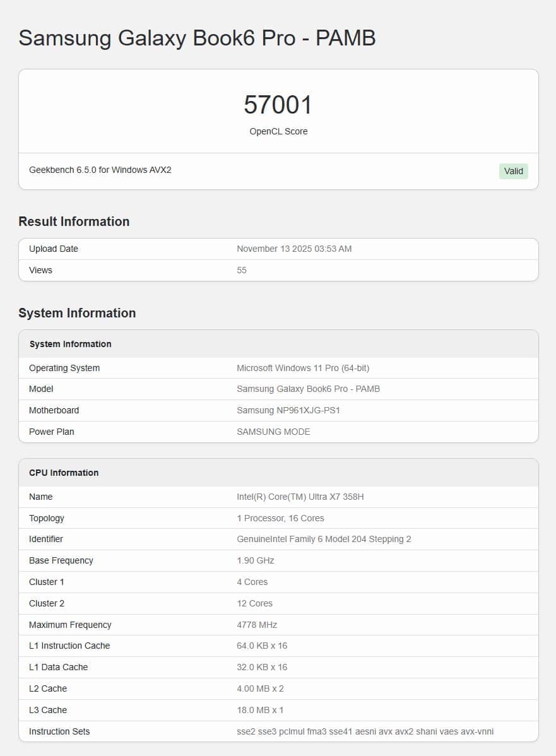Click the CPU name Intel Core Ultra X7 358H
Screen dimensions: 556x756
[x=300, y=497]
